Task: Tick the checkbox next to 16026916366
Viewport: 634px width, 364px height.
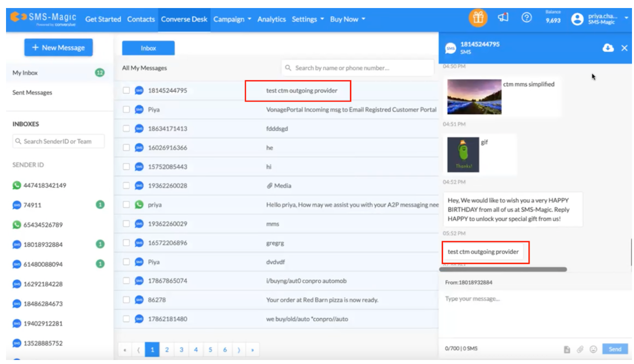Action: (126, 148)
